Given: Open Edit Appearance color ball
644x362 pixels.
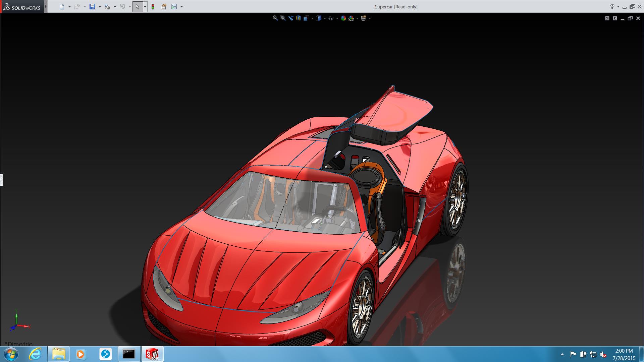Looking at the screenshot, I should tap(343, 18).
